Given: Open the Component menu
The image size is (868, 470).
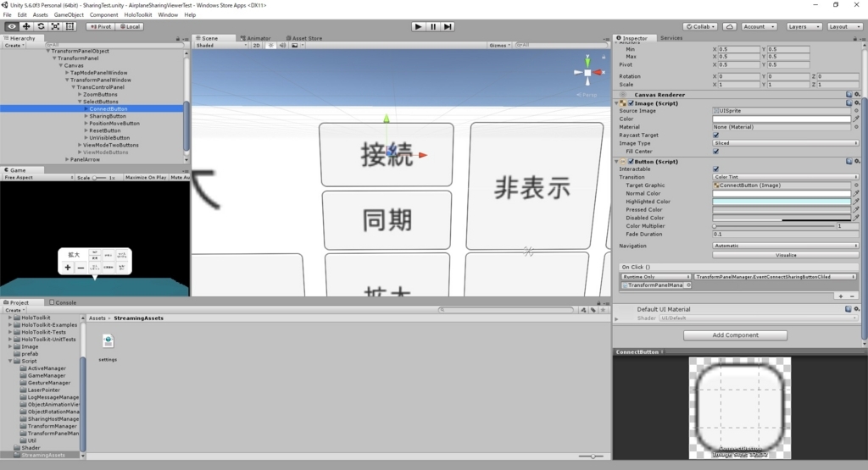Looking at the screenshot, I should [x=103, y=15].
